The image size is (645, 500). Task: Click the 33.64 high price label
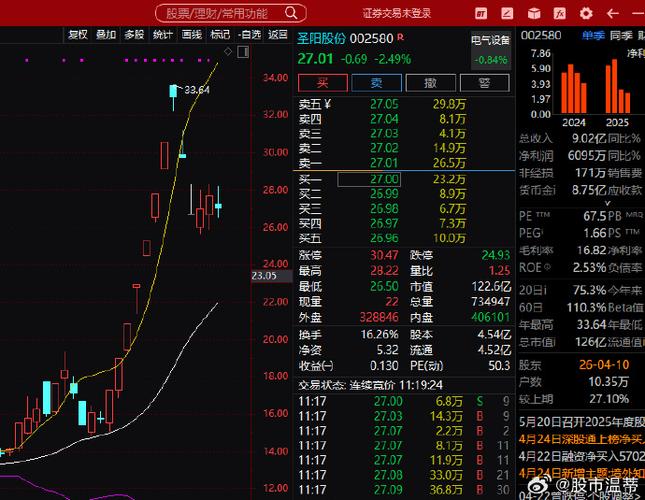click(197, 90)
